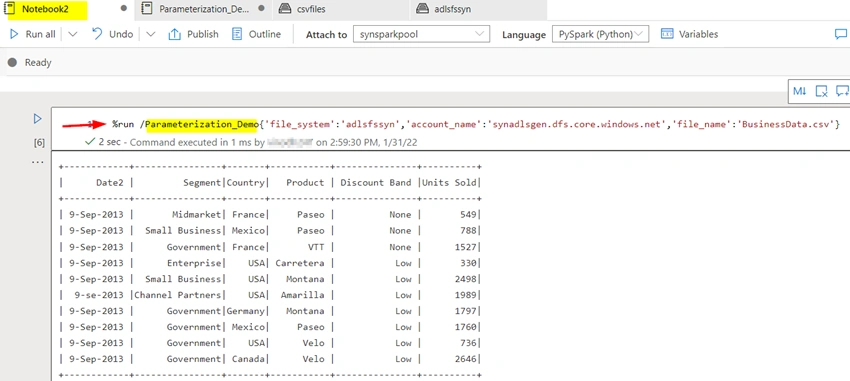Click the Publish upload icon
Image resolution: width=850 pixels, height=381 pixels.
point(175,34)
